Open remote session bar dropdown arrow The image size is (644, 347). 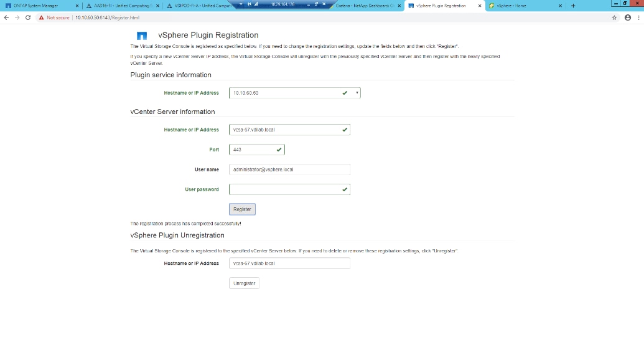coord(241,4)
